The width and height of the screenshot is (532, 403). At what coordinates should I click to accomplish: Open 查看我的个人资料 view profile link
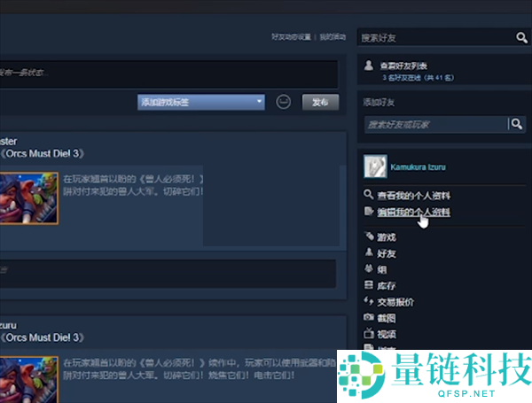tap(413, 194)
